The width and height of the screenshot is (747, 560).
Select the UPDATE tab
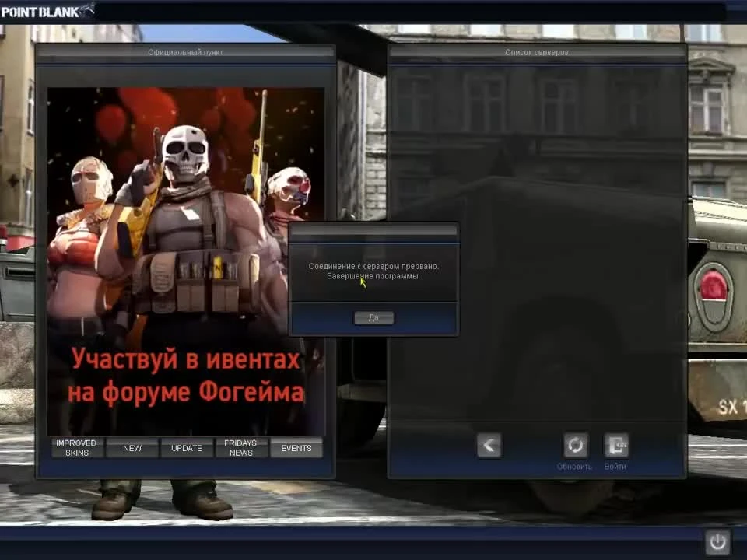[x=186, y=448]
